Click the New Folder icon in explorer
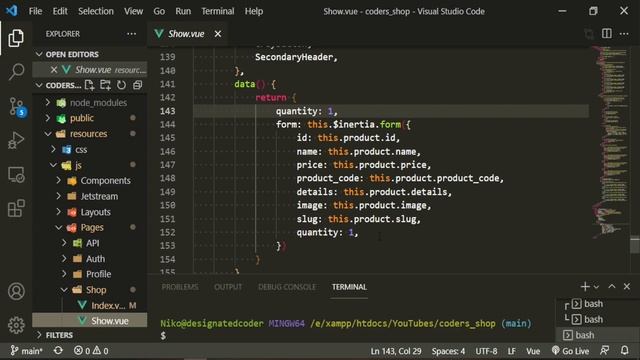Screen dimensions: 640x360 [105, 85]
